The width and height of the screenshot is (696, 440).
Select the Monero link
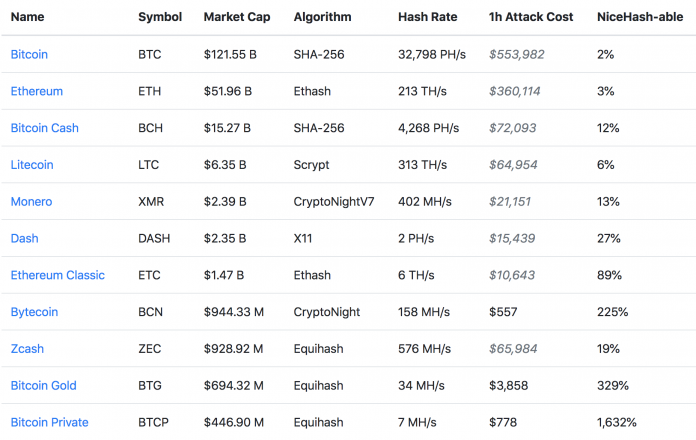tap(31, 201)
